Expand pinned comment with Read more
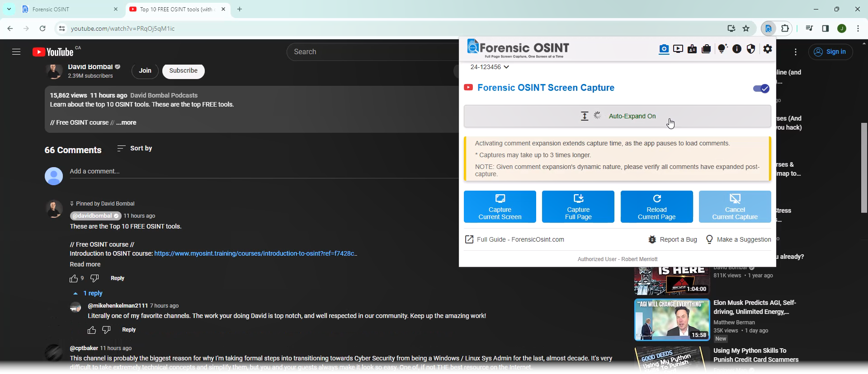The width and height of the screenshot is (868, 374). click(x=85, y=264)
